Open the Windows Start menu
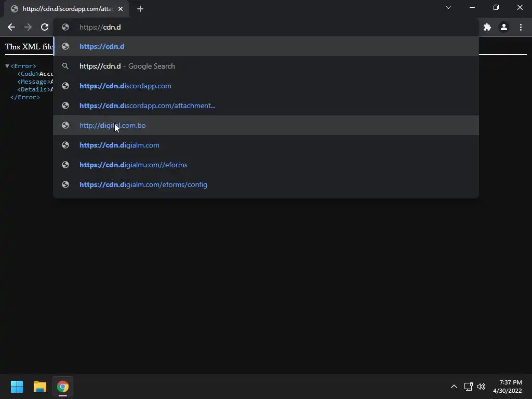 click(17, 387)
